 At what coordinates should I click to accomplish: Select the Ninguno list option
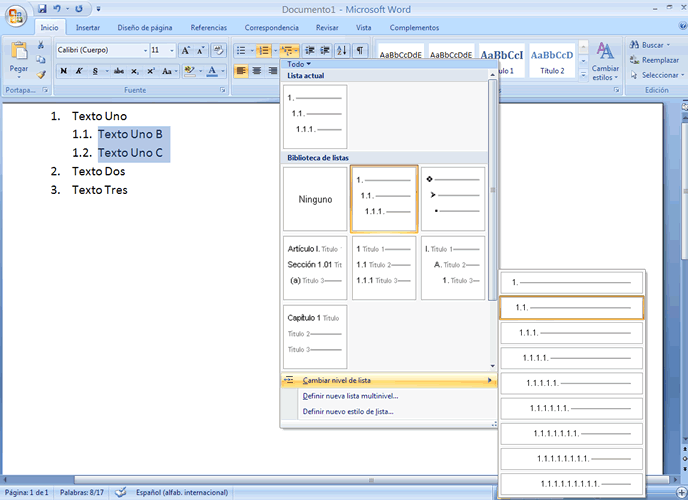(315, 199)
